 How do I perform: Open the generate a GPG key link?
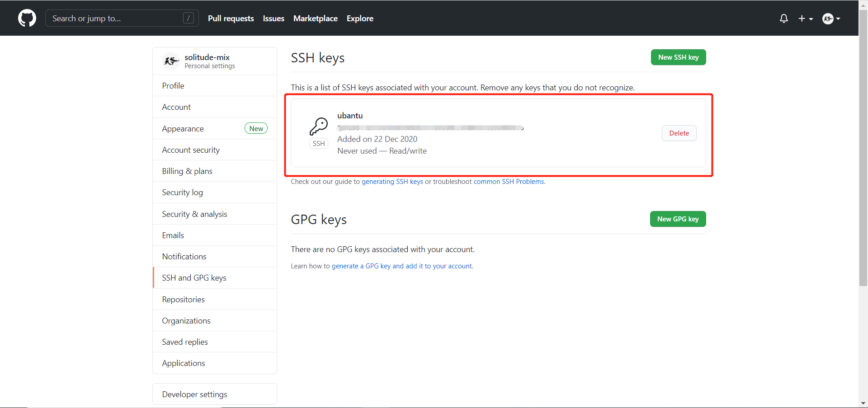tap(401, 266)
